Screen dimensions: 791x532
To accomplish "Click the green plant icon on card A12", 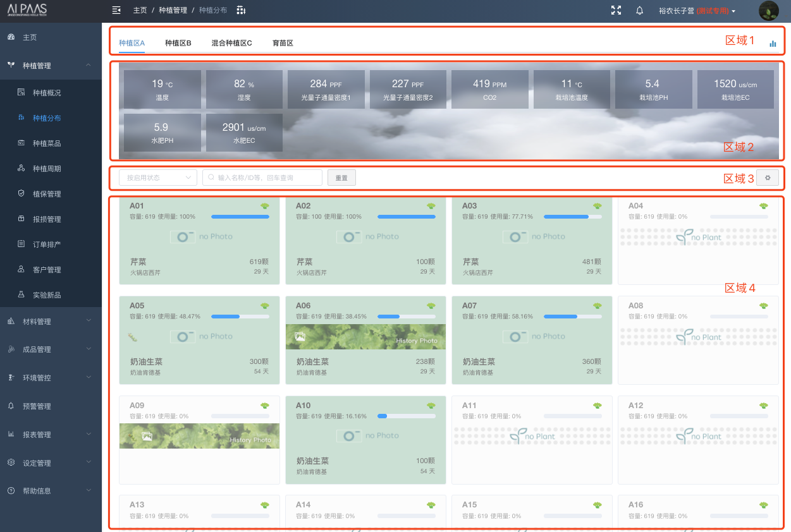I will 764,406.
